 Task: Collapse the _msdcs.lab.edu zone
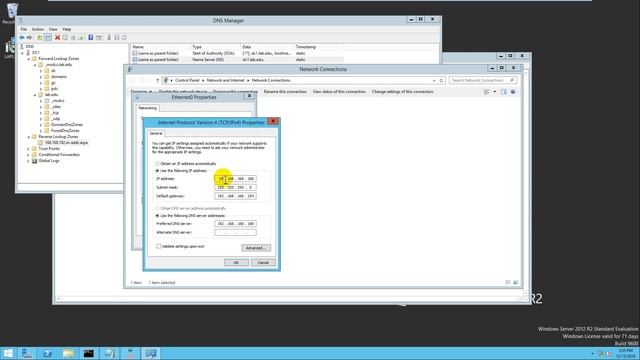click(35, 65)
